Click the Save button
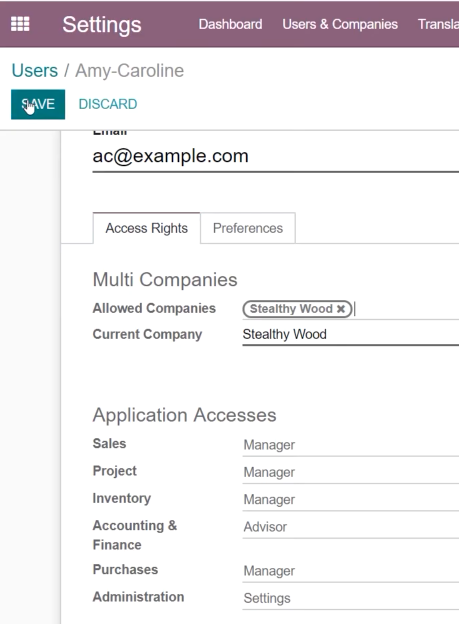 coord(38,104)
